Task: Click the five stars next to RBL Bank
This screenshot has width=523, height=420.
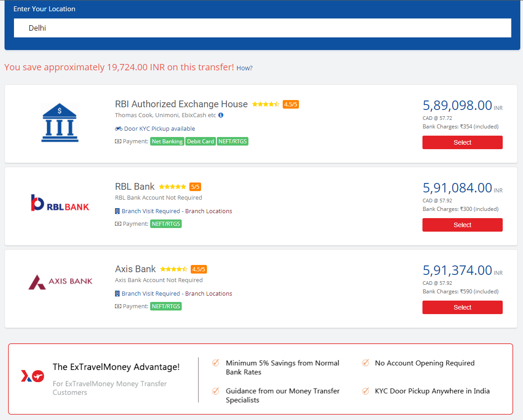Action: pyautogui.click(x=172, y=187)
